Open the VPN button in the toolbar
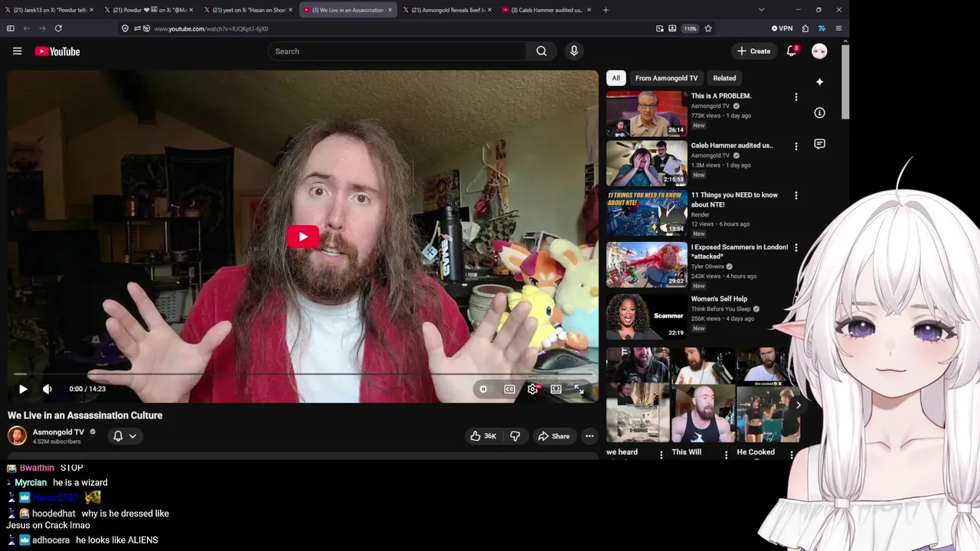The width and height of the screenshot is (980, 551). coord(782,28)
